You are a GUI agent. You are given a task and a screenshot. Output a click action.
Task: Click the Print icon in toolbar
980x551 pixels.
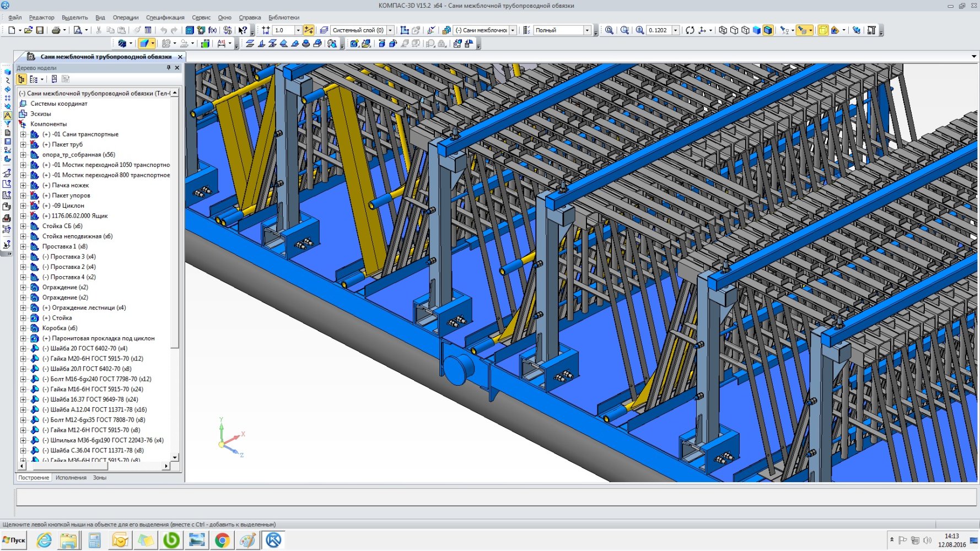click(56, 30)
